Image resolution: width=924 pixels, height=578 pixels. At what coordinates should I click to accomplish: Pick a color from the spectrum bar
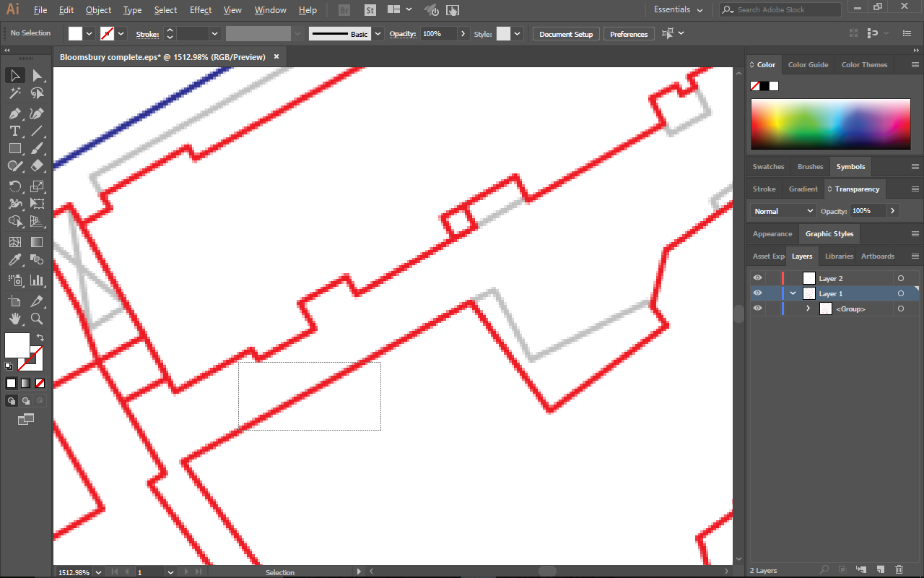click(x=831, y=124)
